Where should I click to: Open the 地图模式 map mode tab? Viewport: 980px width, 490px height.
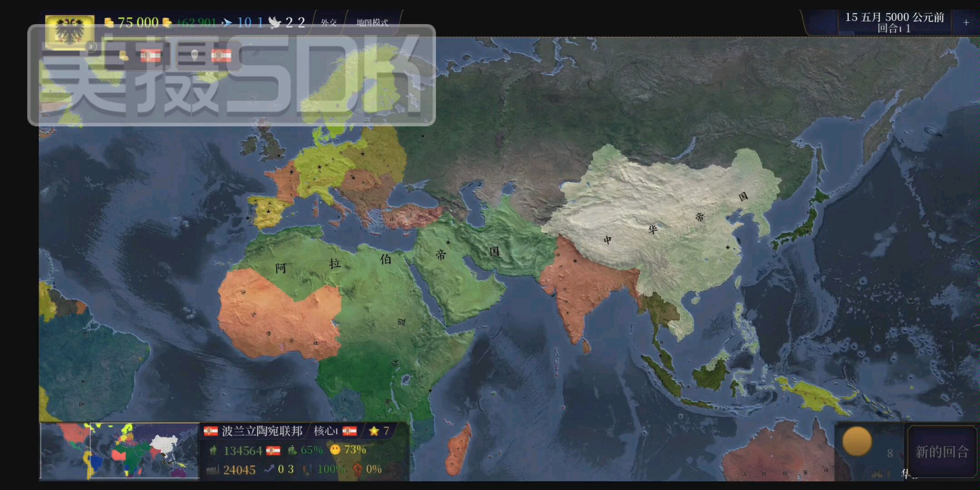(372, 22)
